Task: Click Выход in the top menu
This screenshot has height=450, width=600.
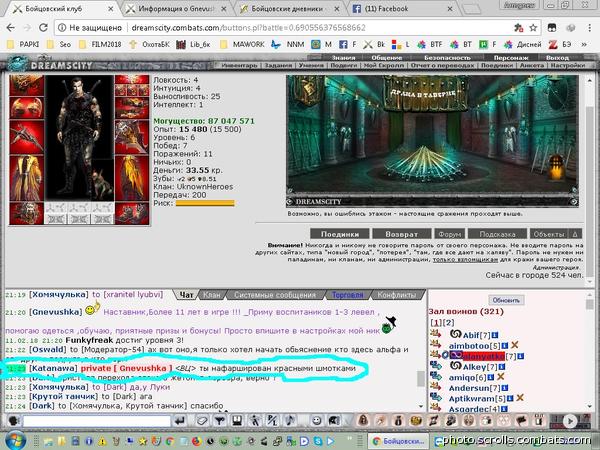Action: [x=557, y=57]
